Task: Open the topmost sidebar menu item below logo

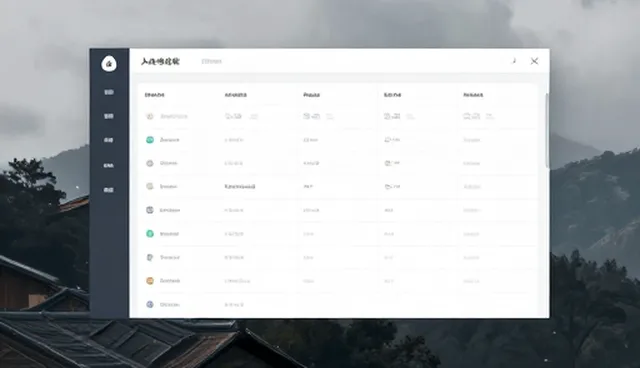Action: [x=109, y=92]
